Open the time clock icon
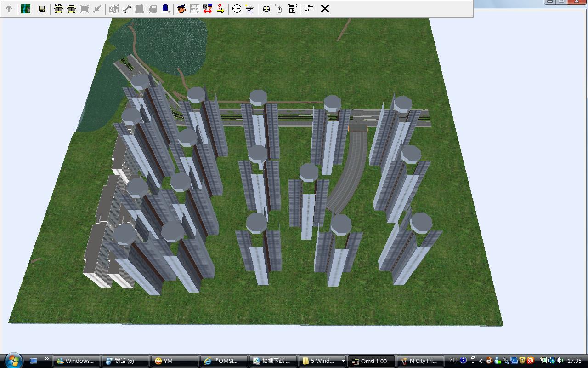Viewport: 588px width, 368px height. coord(237,9)
